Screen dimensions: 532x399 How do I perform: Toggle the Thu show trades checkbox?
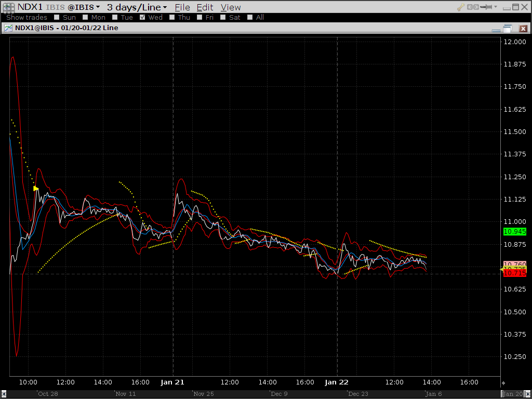[x=172, y=17]
